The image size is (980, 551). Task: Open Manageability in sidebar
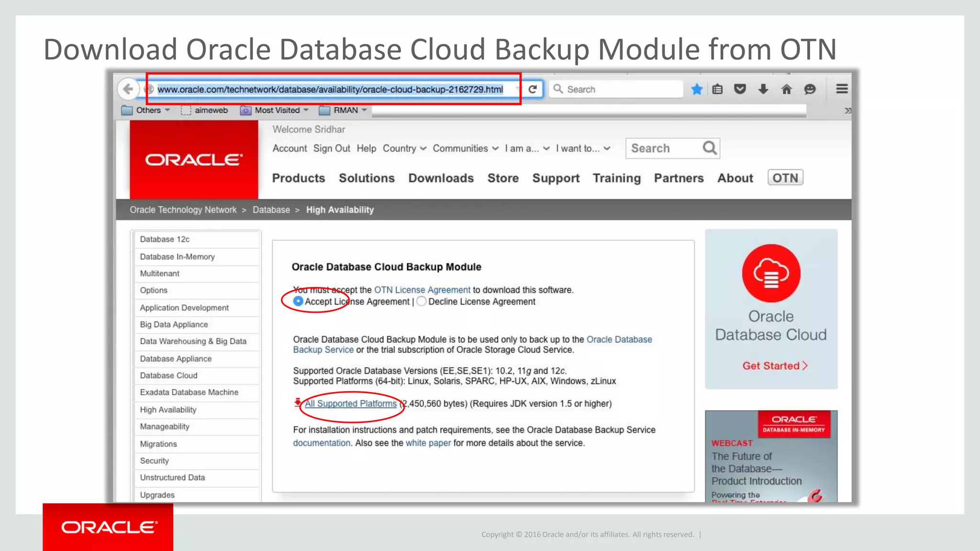pos(198,427)
